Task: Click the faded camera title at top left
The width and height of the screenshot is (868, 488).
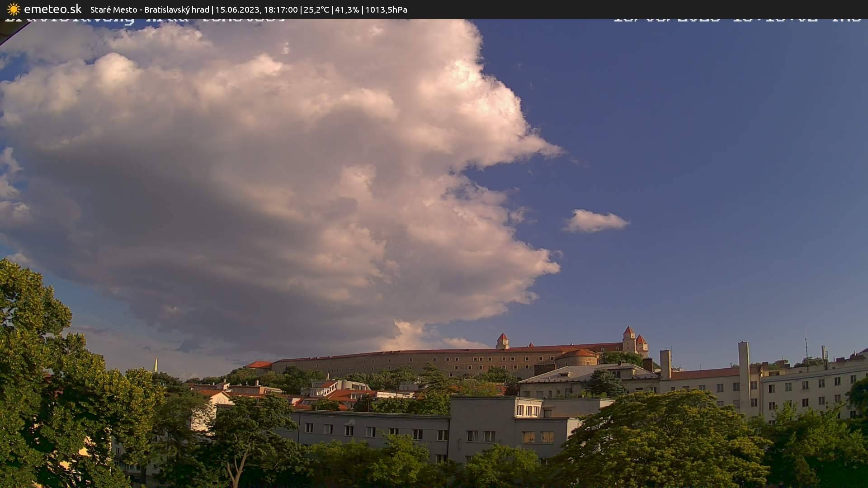Action: pyautogui.click(x=145, y=19)
